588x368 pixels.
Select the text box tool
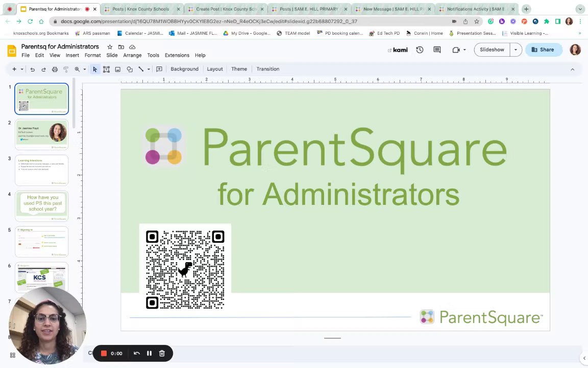pos(107,69)
